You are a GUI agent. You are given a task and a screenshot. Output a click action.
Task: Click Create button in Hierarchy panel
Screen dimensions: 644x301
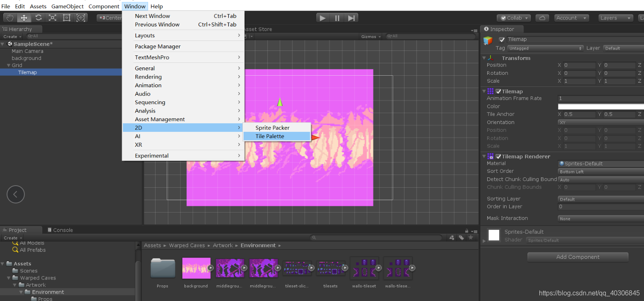tap(12, 36)
